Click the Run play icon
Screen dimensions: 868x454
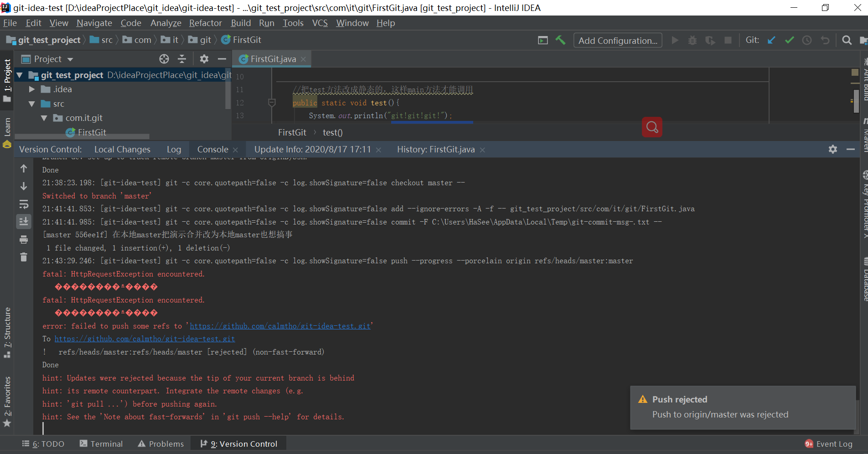click(x=675, y=40)
